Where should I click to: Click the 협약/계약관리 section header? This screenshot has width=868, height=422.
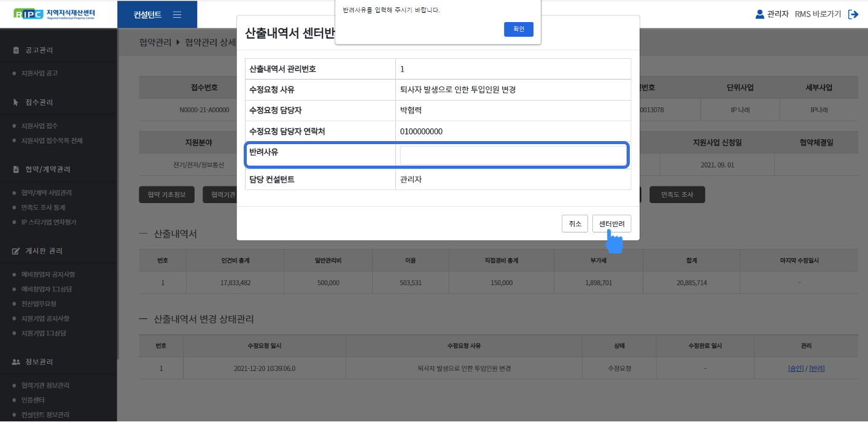47,169
